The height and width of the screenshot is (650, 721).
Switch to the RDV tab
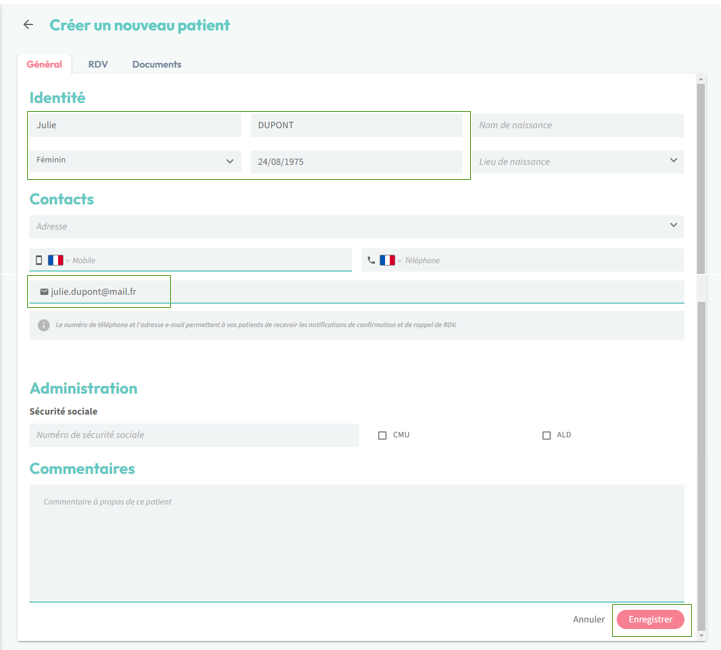pyautogui.click(x=98, y=64)
